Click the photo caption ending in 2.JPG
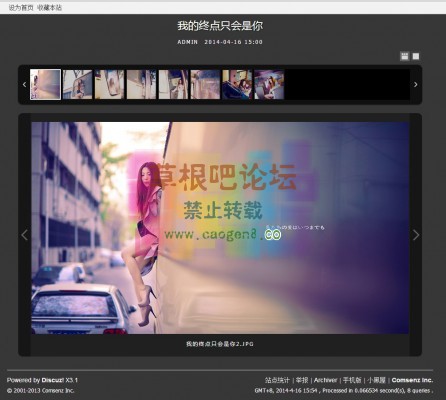 pos(220,344)
